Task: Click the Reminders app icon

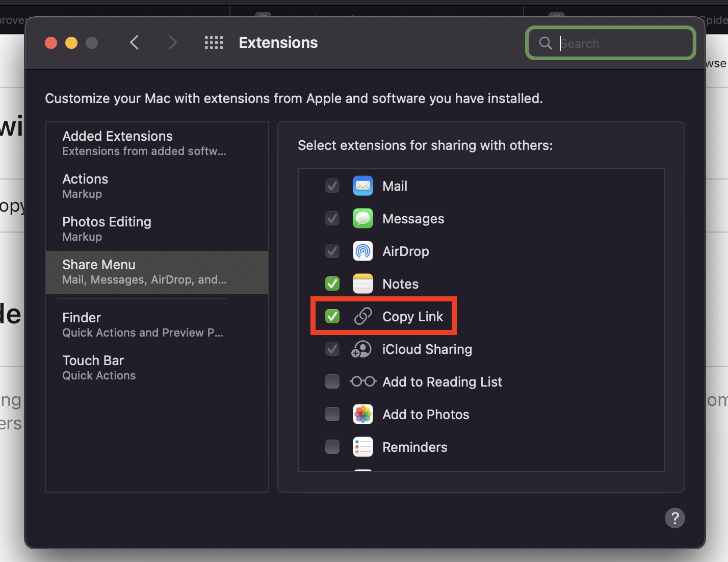Action: (362, 447)
